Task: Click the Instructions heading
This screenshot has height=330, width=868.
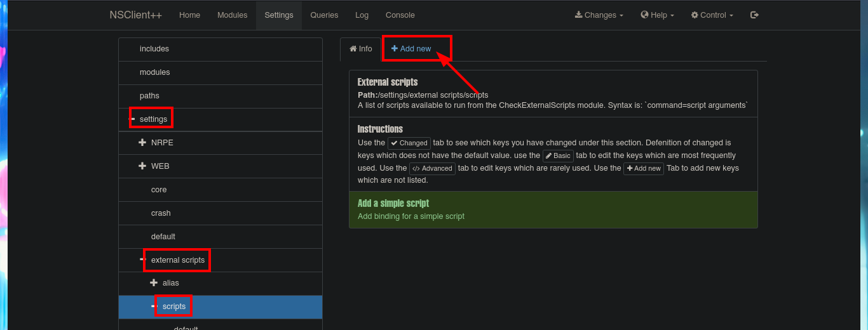Action: (380, 129)
